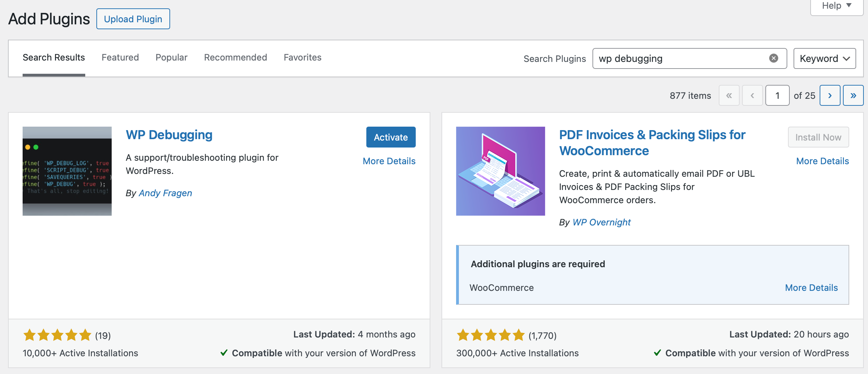Click the '877 items' count text

click(x=690, y=96)
